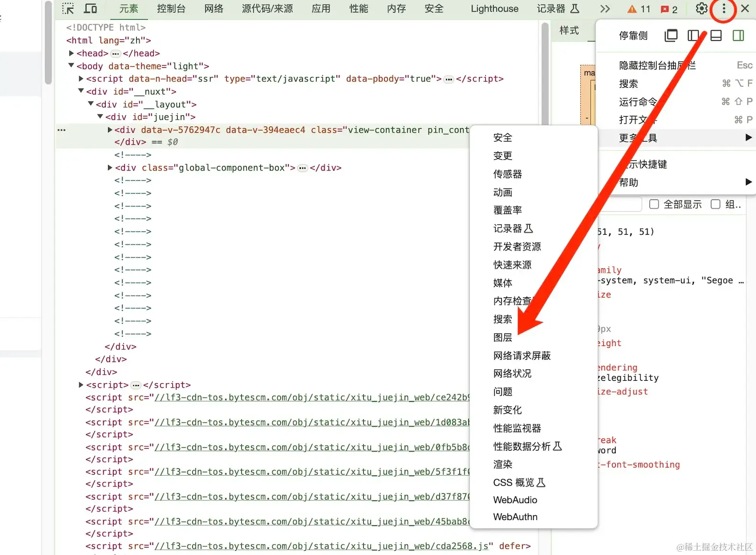Dock DevTools to the right icon
Viewport: 756px width, 555px height.
[738, 35]
